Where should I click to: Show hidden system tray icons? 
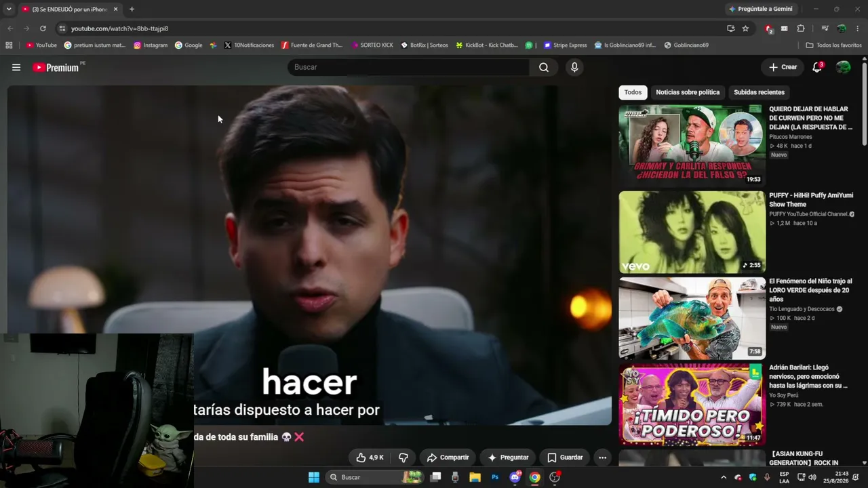click(724, 477)
